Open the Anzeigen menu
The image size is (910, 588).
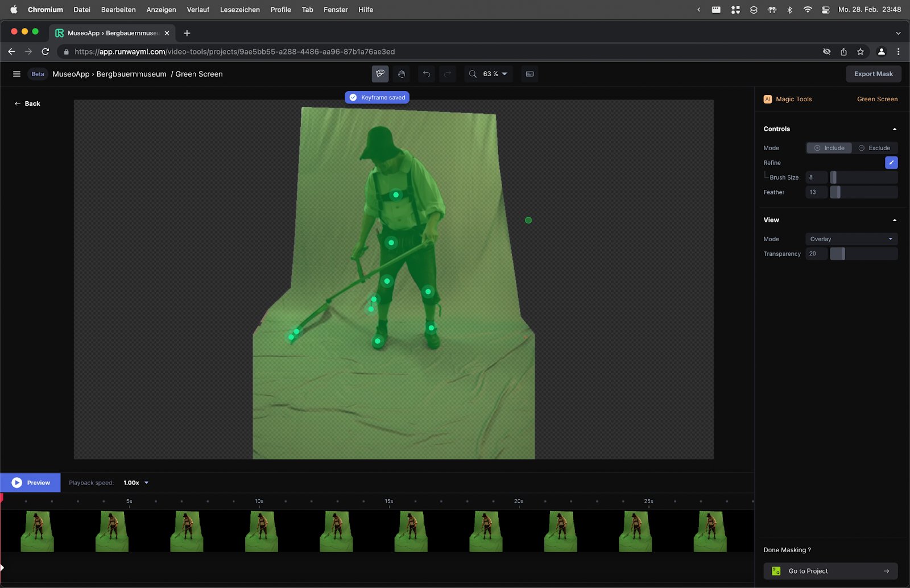pos(161,10)
